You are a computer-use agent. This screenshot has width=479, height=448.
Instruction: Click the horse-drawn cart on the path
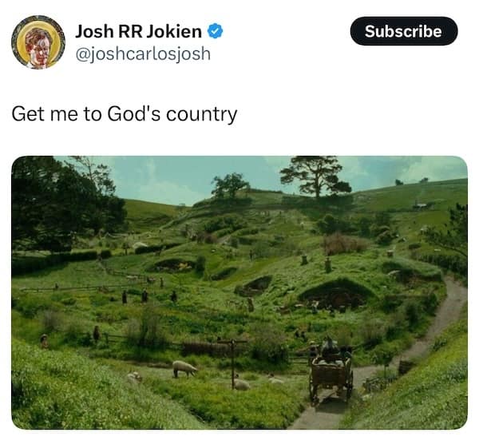tap(331, 371)
